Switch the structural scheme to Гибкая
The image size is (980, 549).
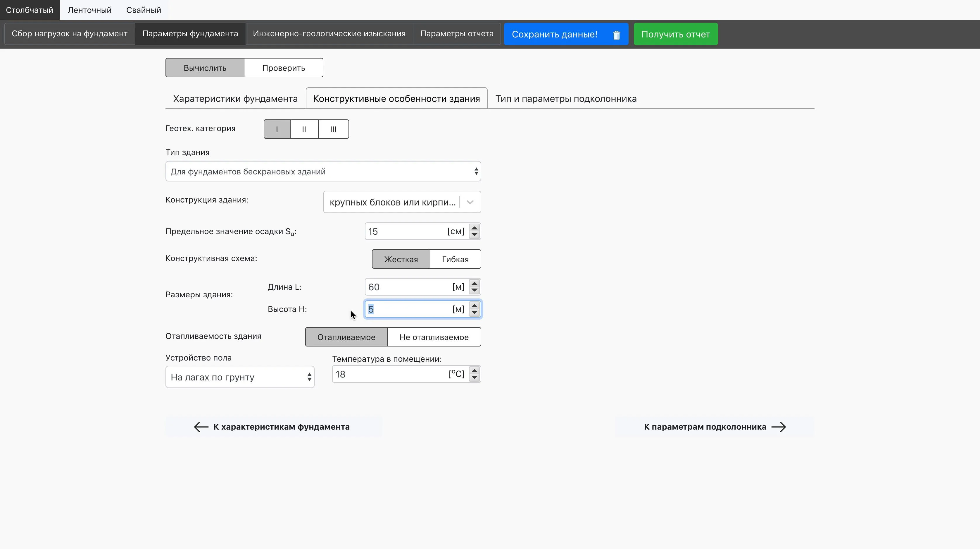click(x=455, y=259)
